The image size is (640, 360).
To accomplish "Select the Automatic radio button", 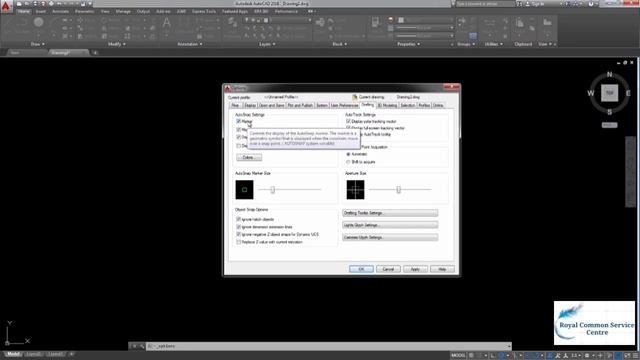I will 348,154.
